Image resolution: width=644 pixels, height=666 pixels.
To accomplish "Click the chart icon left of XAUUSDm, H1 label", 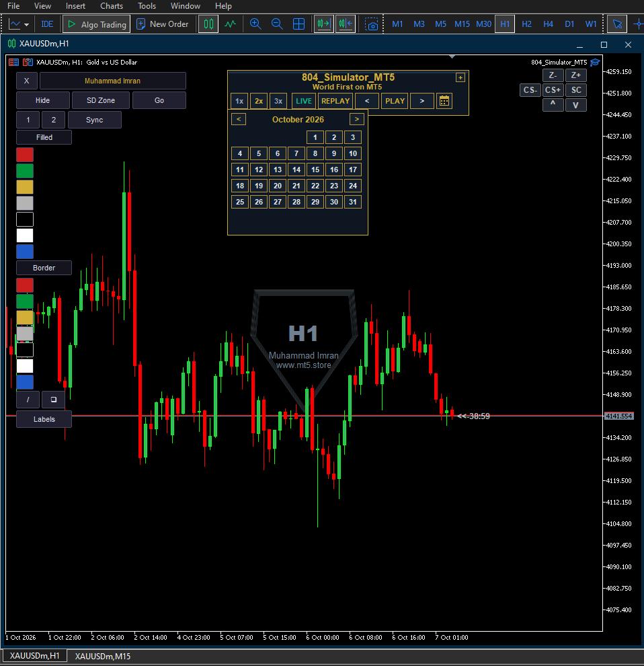I will 28,62.
